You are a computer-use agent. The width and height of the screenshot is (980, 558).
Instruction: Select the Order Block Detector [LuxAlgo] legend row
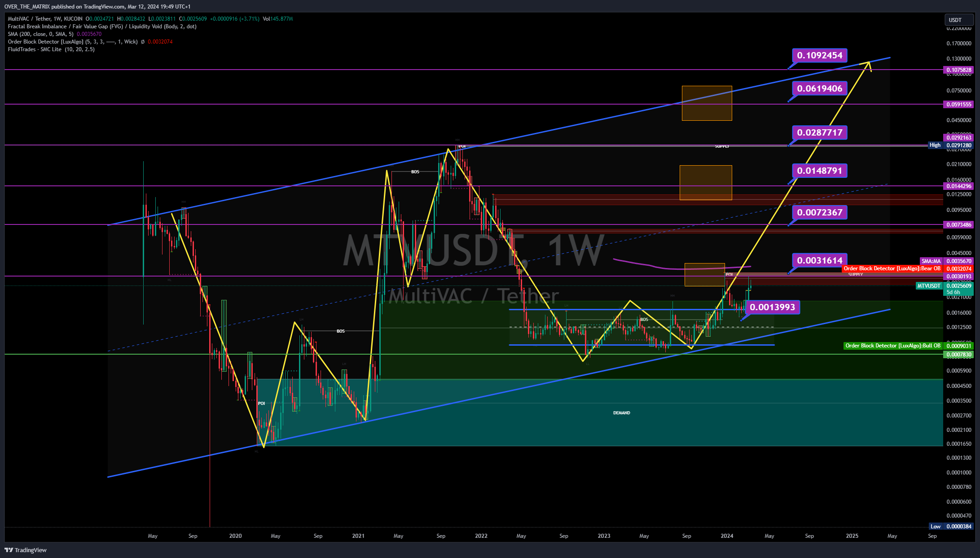coord(90,42)
